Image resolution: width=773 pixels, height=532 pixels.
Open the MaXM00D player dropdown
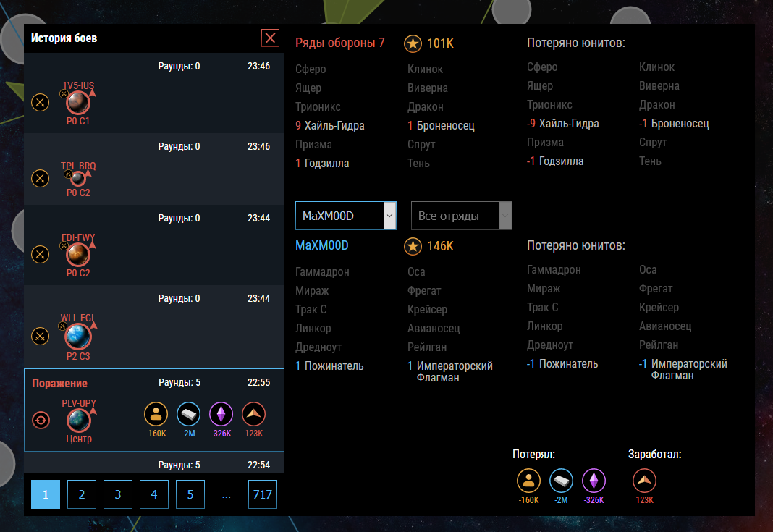coord(346,216)
